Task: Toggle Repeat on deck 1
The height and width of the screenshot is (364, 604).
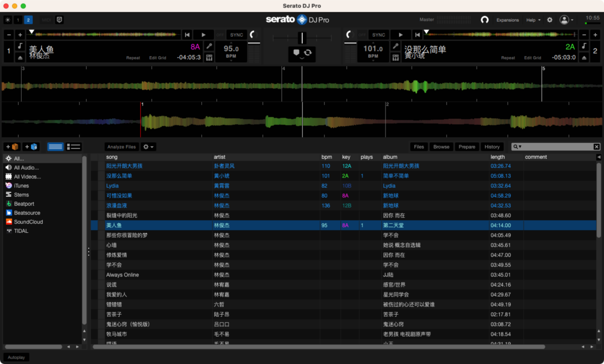Action: click(133, 58)
